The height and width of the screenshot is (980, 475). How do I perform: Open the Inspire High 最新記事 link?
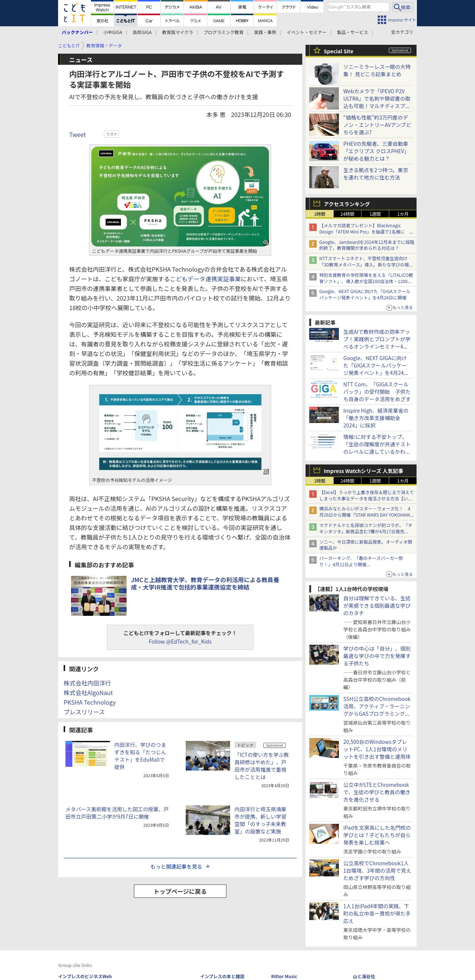376,418
